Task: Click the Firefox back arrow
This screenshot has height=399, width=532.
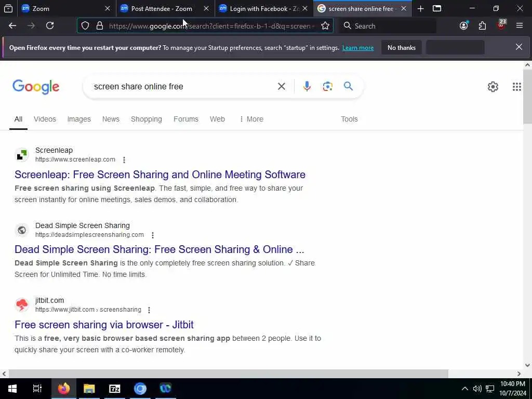Action: pyautogui.click(x=12, y=26)
